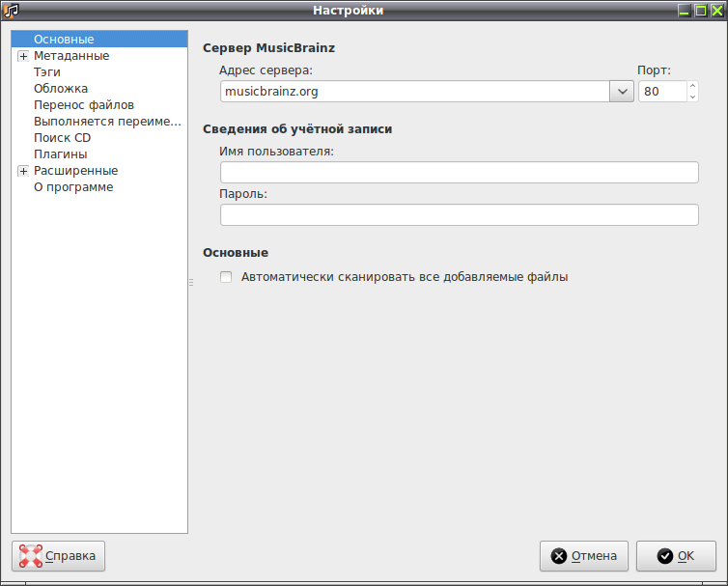The width and height of the screenshot is (728, 586).
Task: Select Перенос файлов in the sidebar
Action: pos(84,105)
